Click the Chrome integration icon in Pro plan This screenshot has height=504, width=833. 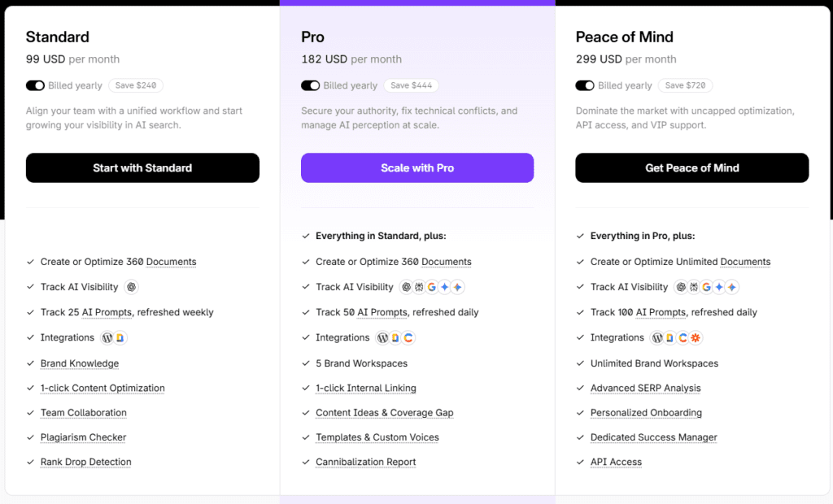coord(408,337)
